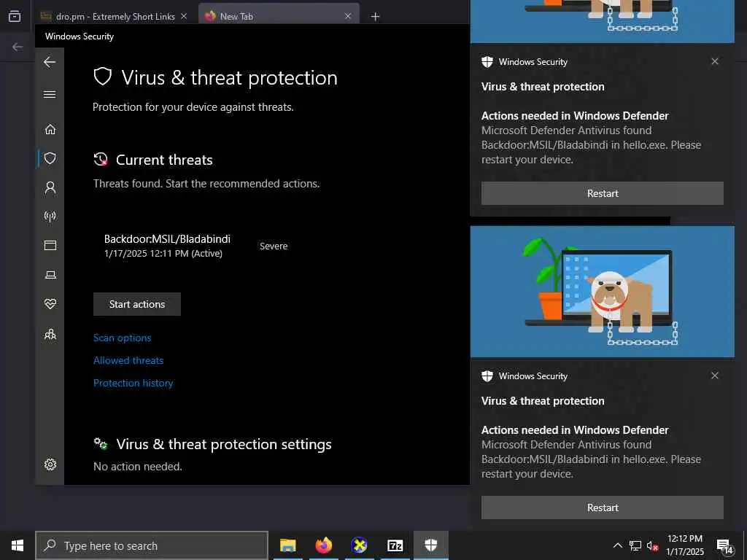Open Settings gear in Windows Security sidebar
Viewport: 747px width, 560px height.
coord(50,464)
